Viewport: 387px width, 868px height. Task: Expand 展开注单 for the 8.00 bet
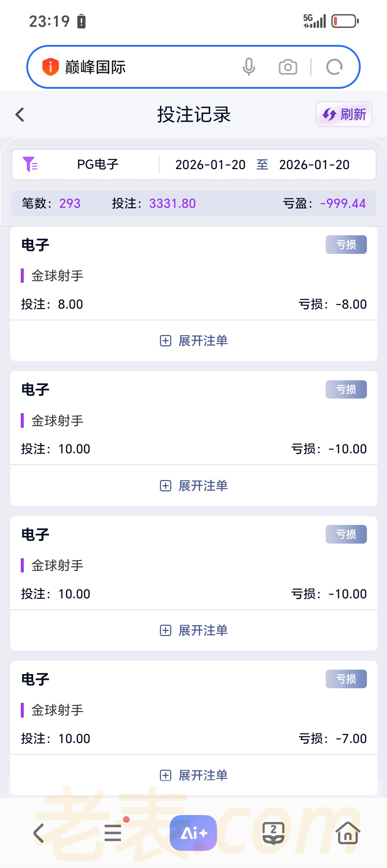194,341
